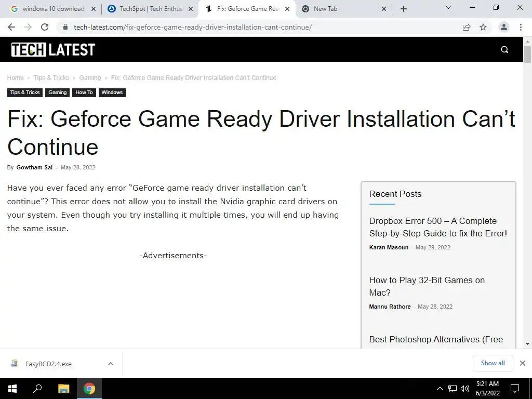Open a new tab with plus button

(403, 9)
